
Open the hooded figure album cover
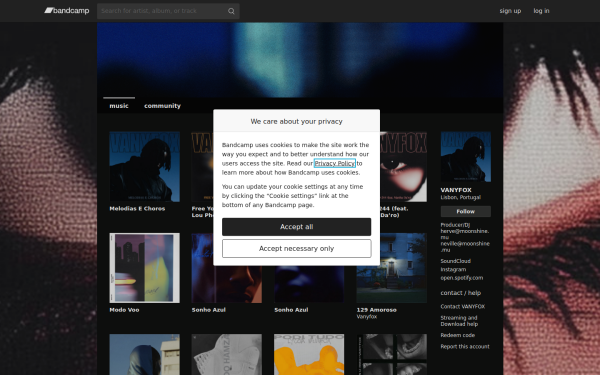pyautogui.click(x=145, y=354)
